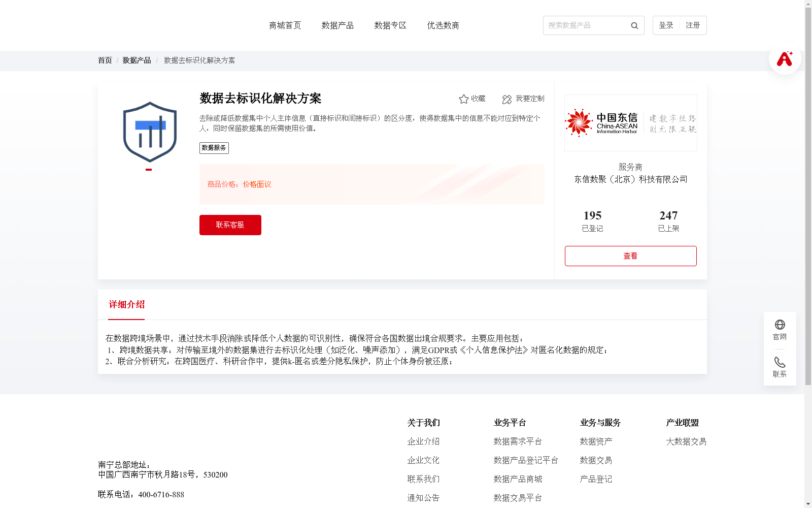Open footer link 数据交易
Viewport: 812px width, 508px height.
point(596,460)
